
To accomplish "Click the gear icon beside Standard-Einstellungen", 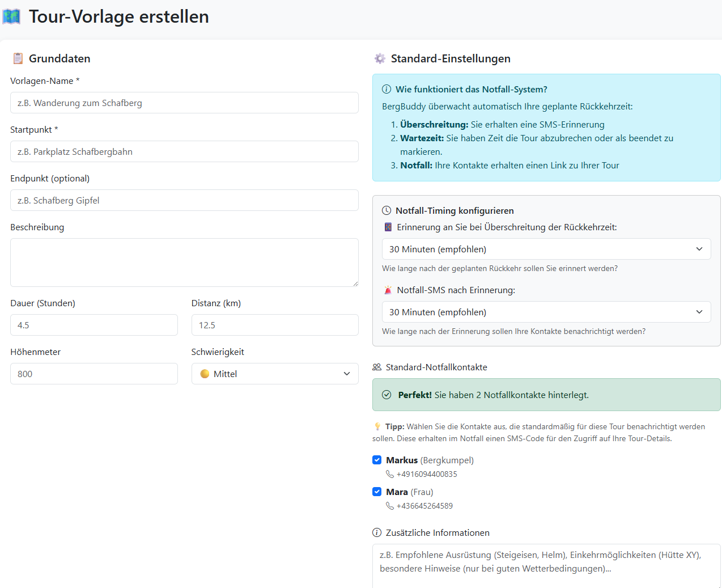I will (380, 58).
